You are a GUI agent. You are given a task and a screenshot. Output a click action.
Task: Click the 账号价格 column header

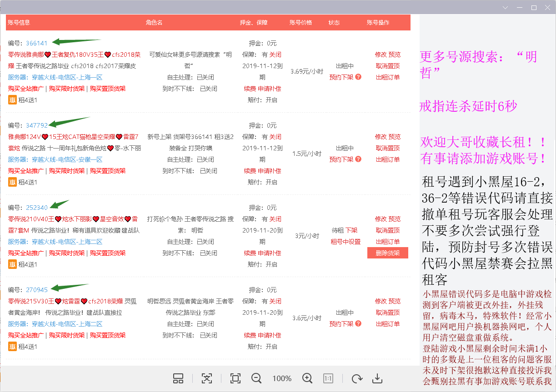point(301,23)
